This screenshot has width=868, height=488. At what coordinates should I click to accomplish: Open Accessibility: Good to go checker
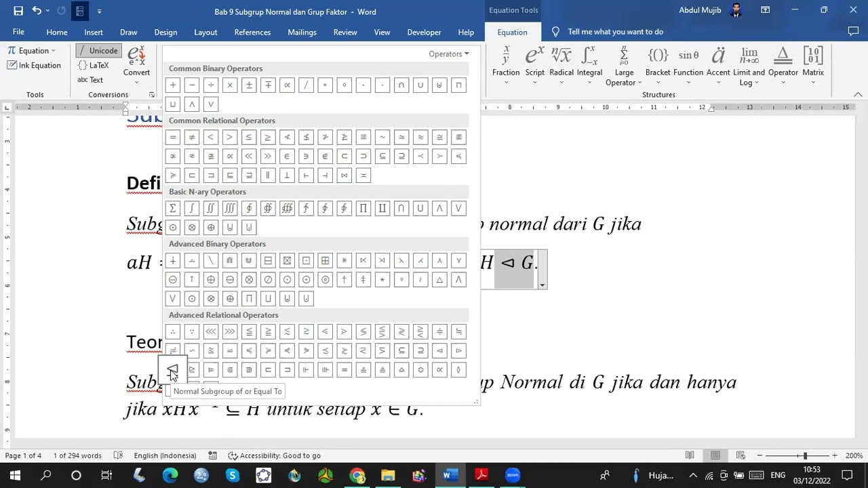(274, 455)
